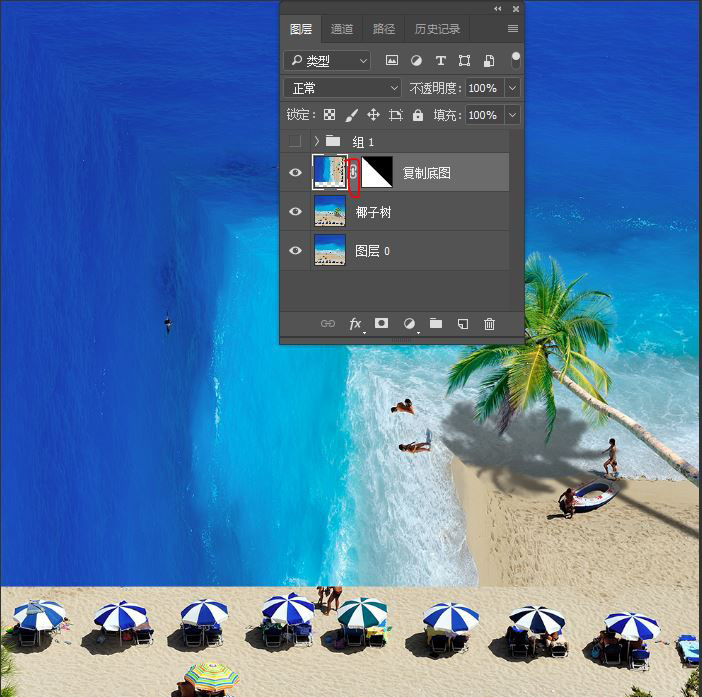Lock all with padlock icon
The image size is (702, 697).
click(418, 115)
